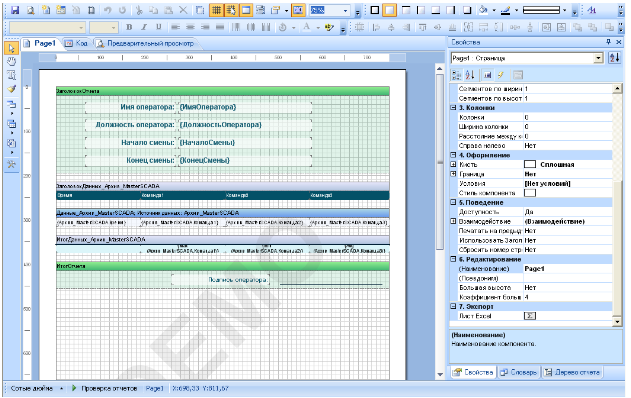Toggle bold formatting
This screenshot has height=398, width=631.
click(x=129, y=27)
